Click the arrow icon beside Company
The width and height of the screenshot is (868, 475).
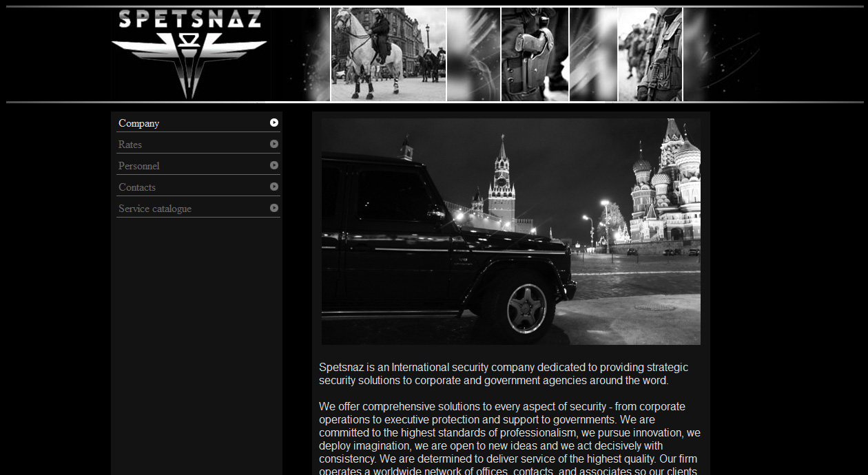click(x=274, y=122)
